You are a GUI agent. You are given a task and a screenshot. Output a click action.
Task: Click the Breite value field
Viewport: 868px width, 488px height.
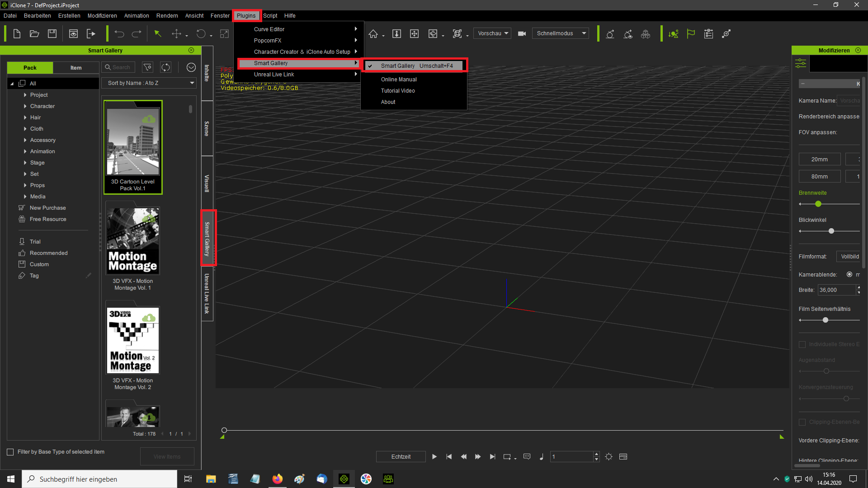[836, 290]
